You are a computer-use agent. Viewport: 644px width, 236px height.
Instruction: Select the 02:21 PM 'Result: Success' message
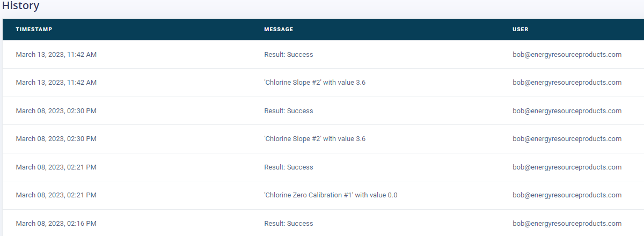tap(288, 167)
